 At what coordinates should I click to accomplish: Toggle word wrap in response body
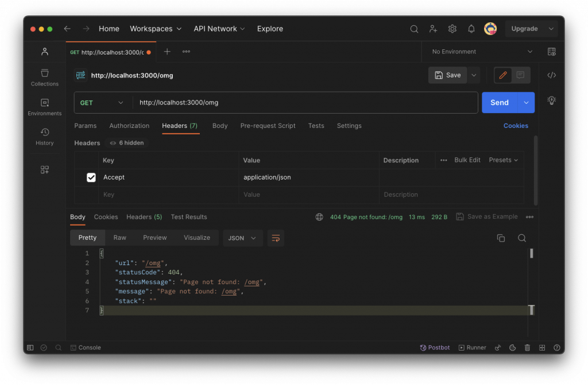click(x=276, y=238)
